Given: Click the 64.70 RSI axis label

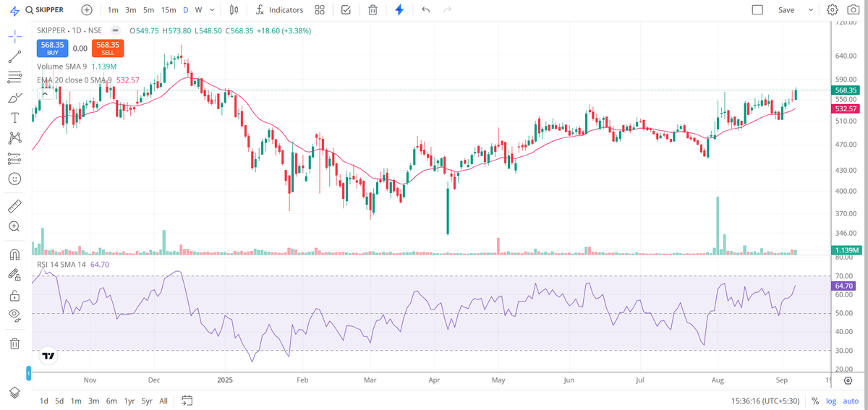Looking at the screenshot, I should [845, 286].
